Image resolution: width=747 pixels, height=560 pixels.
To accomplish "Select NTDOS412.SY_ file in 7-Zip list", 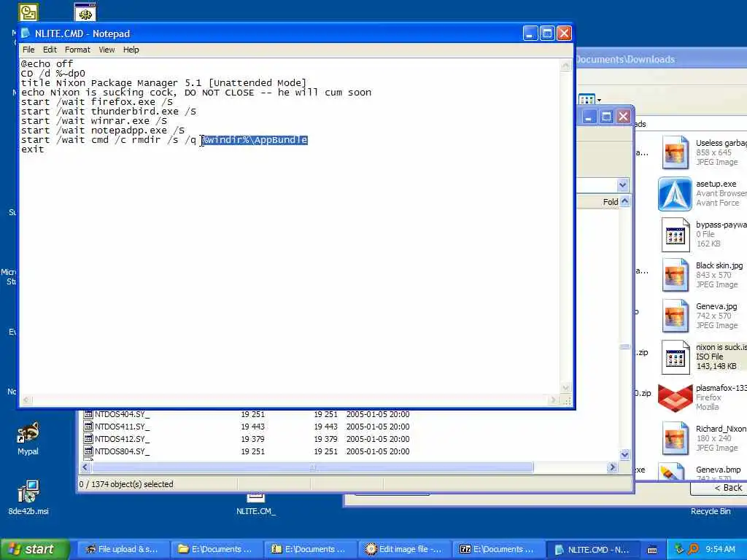I will pos(122,439).
